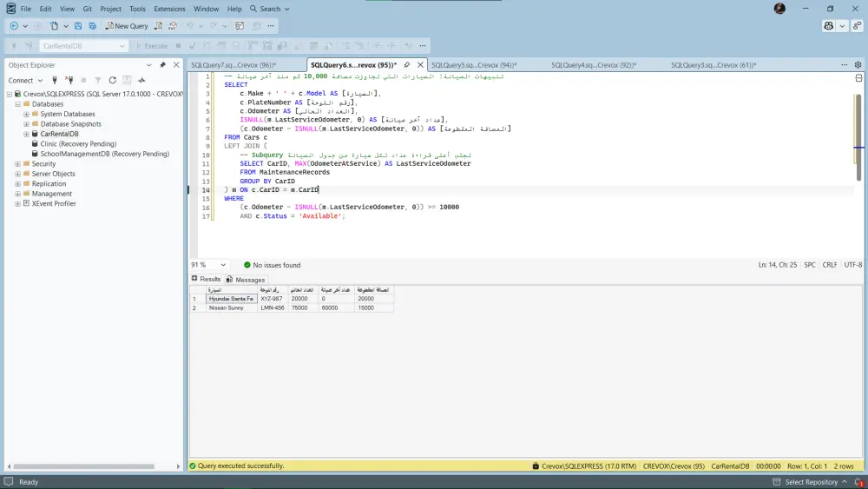Expand the Management folder
This screenshot has width=868, height=489.
[17, 194]
